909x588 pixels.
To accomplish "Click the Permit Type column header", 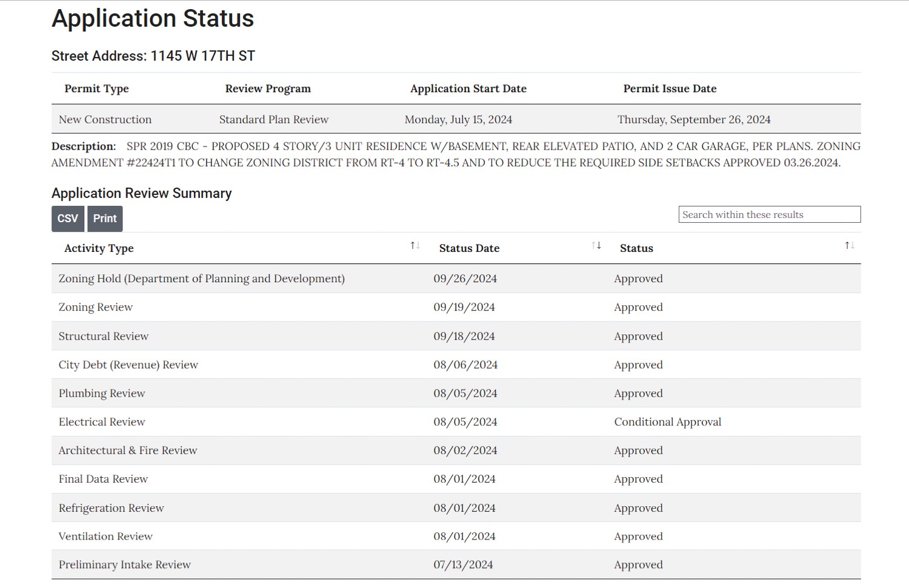I will (97, 88).
